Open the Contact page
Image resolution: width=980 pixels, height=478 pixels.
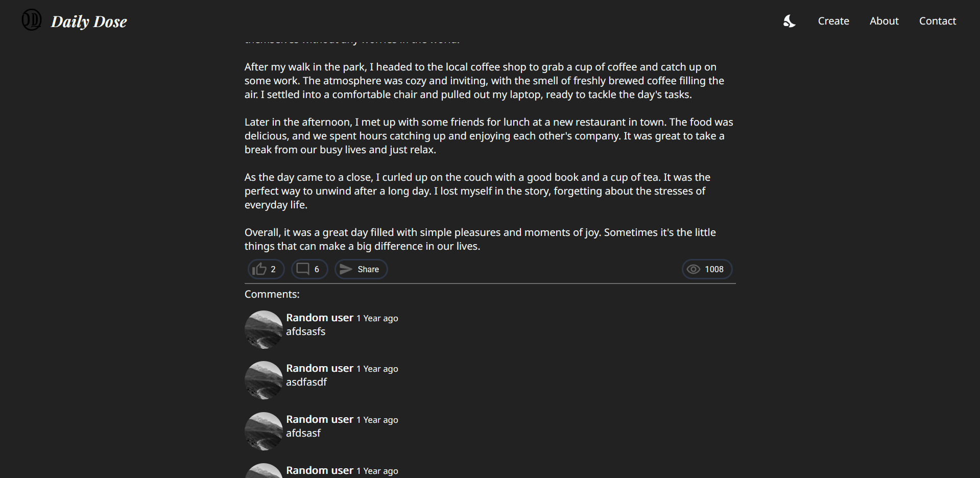937,21
